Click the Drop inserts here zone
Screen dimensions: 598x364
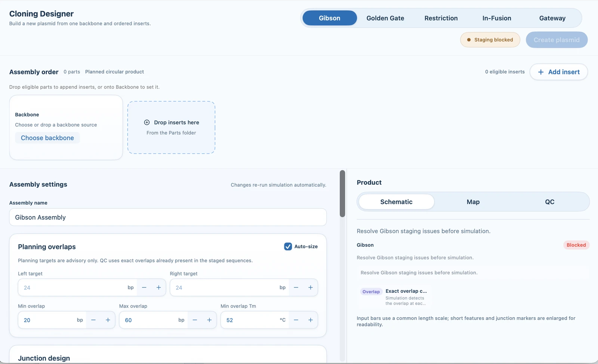(x=171, y=127)
